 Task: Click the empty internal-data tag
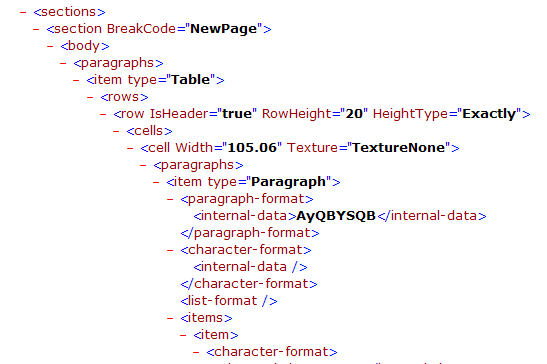(x=250, y=267)
